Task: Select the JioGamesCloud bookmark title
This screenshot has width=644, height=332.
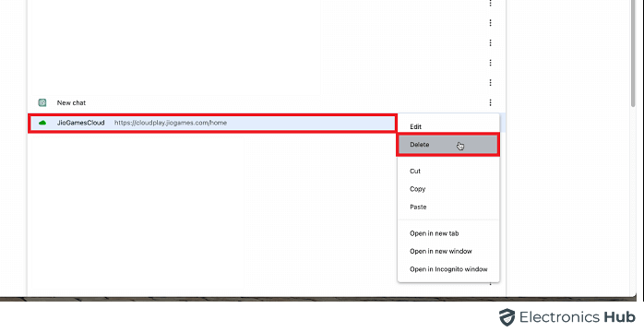Action: (81, 123)
